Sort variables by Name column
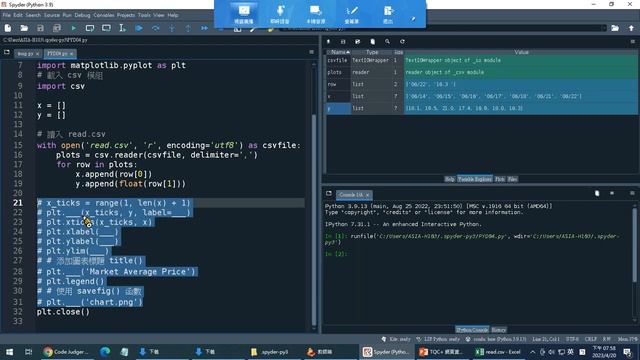This screenshot has height=360, width=640. 338,52
